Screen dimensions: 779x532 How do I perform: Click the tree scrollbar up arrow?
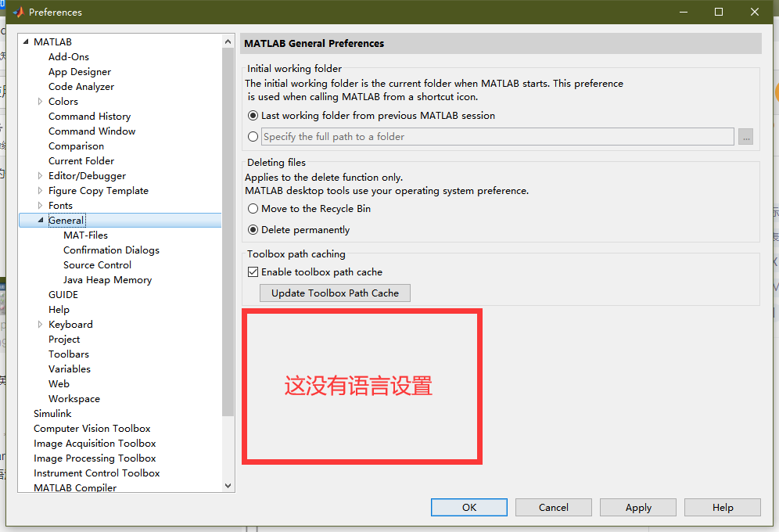(228, 41)
